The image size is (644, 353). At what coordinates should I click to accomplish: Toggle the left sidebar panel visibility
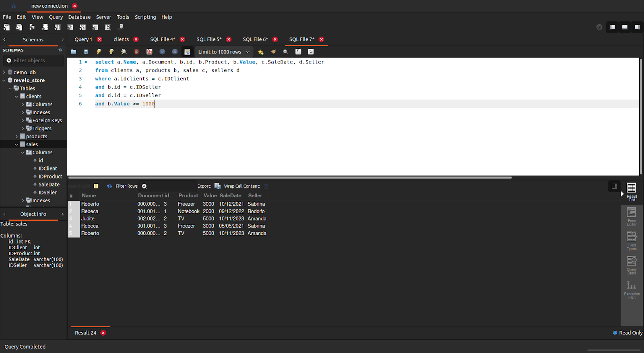tap(612, 27)
